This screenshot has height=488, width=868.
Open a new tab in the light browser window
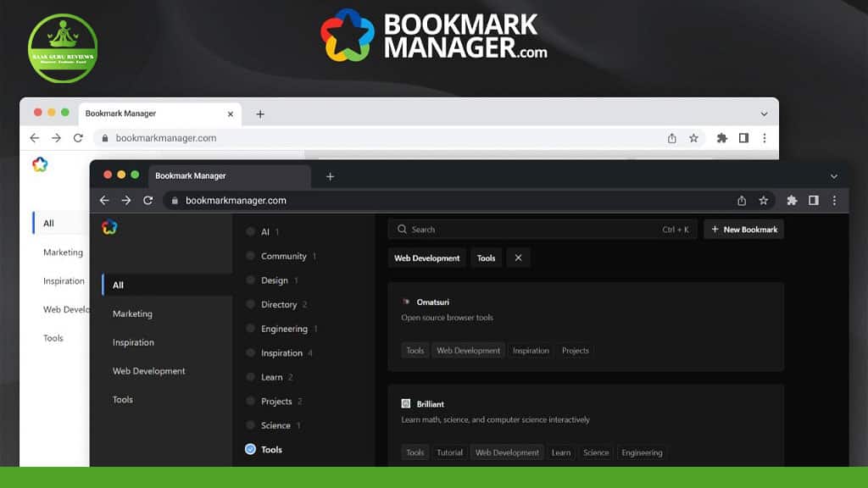pos(260,114)
